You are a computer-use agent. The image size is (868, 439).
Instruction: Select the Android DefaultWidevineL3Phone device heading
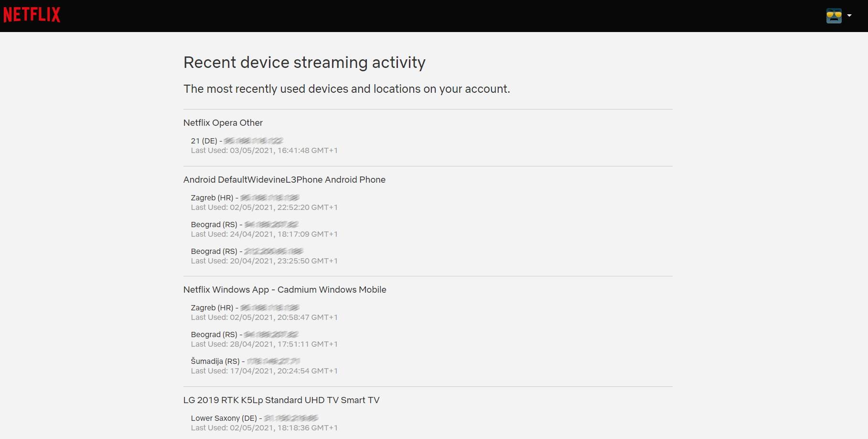pos(284,180)
